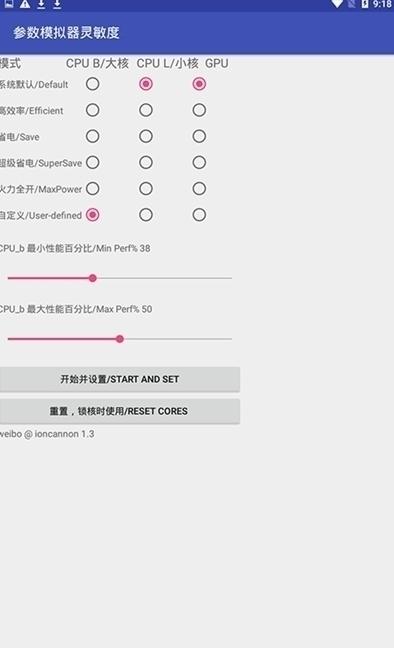This screenshot has height=648, width=394.
Task: Click the CPU_b Max Perf% slider handle
Action: [119, 339]
